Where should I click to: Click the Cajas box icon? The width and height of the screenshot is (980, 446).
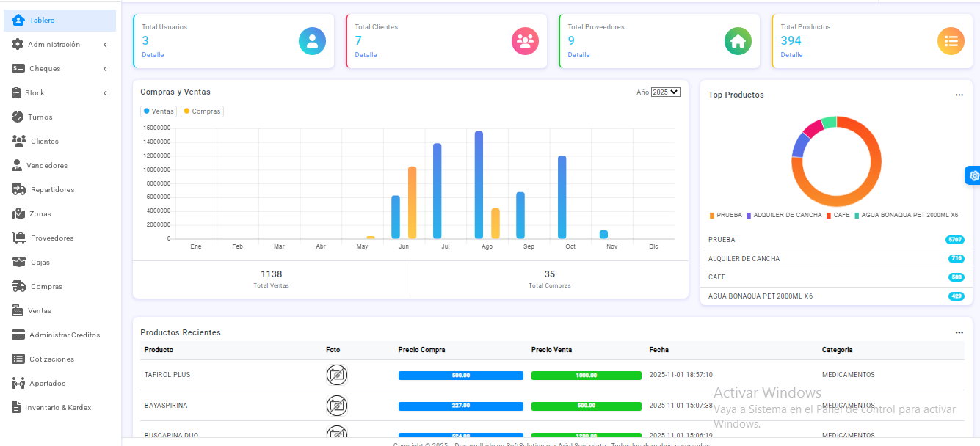click(x=19, y=262)
